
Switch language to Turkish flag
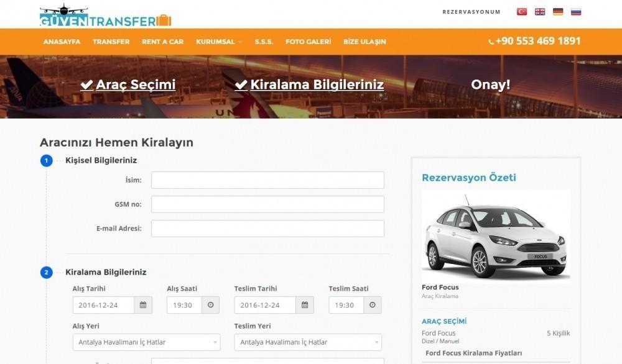pos(522,12)
